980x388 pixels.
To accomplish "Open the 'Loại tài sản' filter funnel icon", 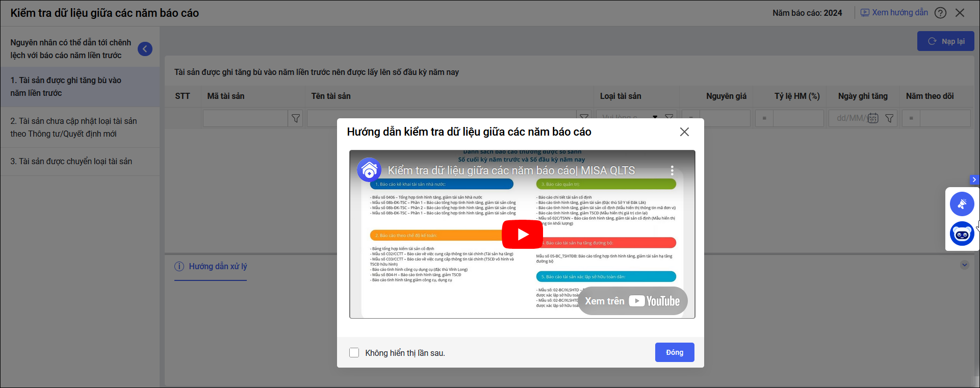I will point(670,118).
